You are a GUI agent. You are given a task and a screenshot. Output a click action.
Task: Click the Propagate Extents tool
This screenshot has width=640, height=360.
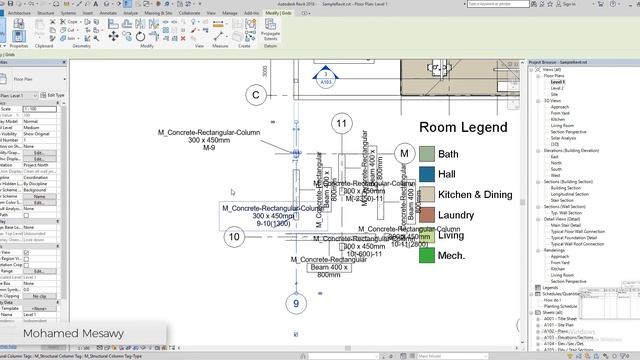(270, 29)
